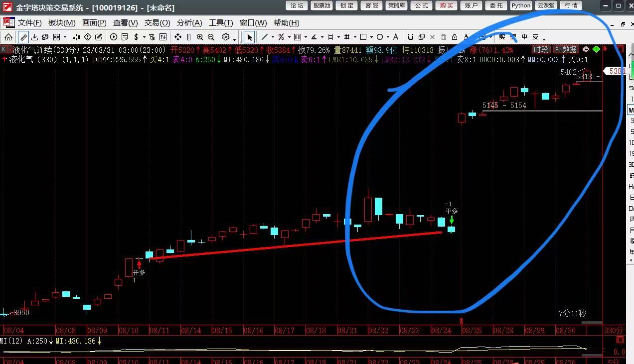This screenshot has height=364, width=634.
Task: Start the circled play replay icon
Action: [114, 37]
